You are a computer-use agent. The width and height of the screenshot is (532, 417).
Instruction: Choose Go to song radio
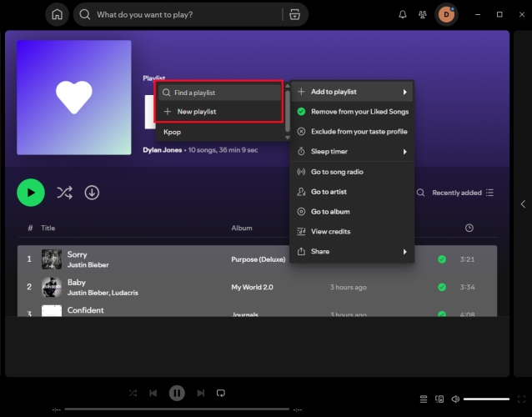pyautogui.click(x=352, y=172)
